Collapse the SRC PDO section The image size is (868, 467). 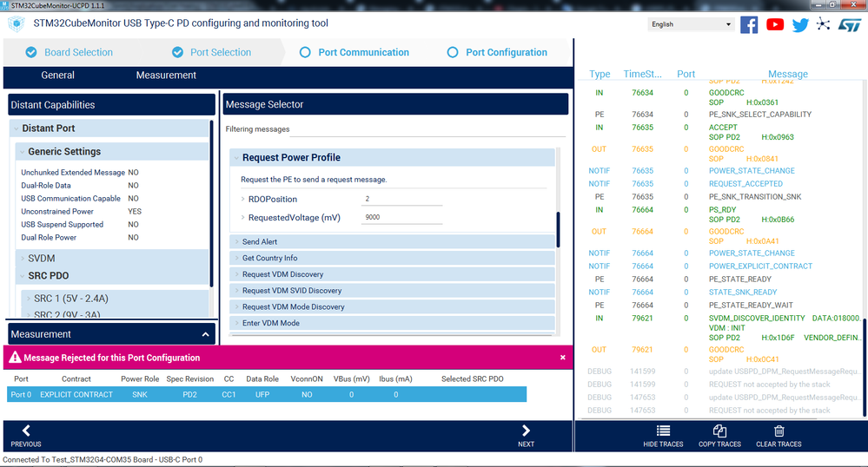[x=22, y=275]
